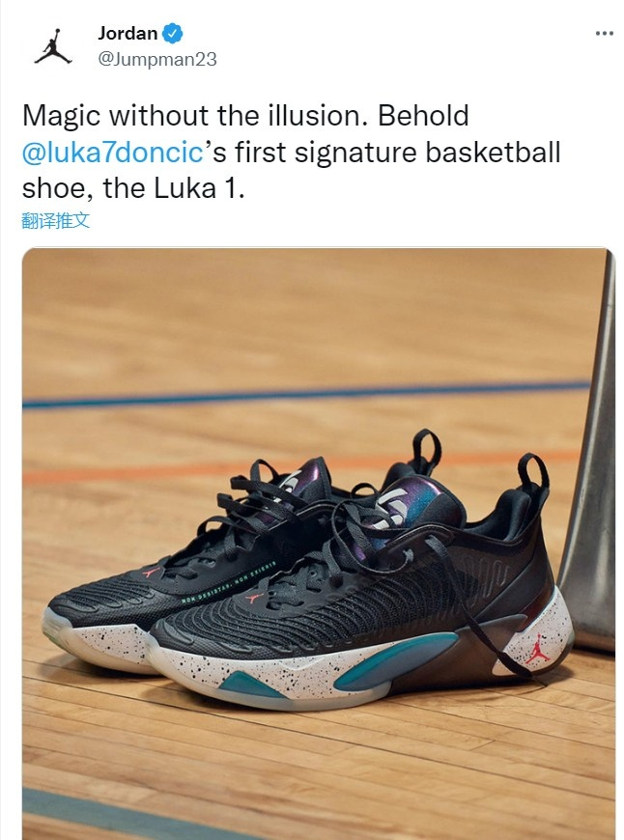Click the metal object at the photo's right edge
This screenshot has width=624, height=840.
(588, 456)
